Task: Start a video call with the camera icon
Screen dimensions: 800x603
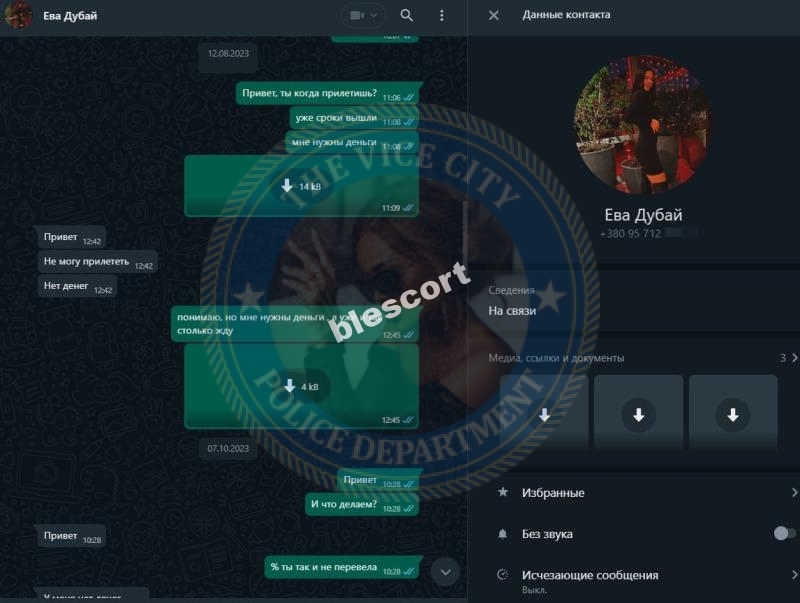Action: (x=357, y=15)
